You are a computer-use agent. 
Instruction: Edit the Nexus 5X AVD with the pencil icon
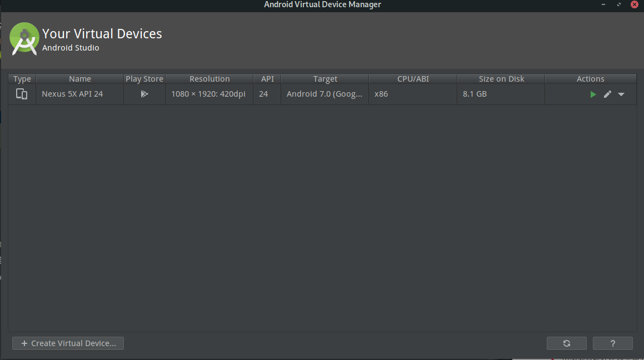click(x=607, y=94)
